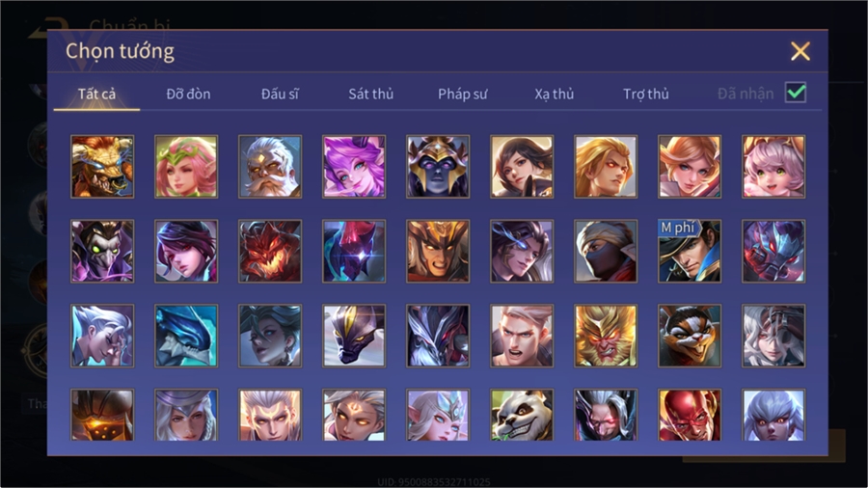
Task: Choose the purple-haired girl hero portrait
Action: (x=354, y=167)
